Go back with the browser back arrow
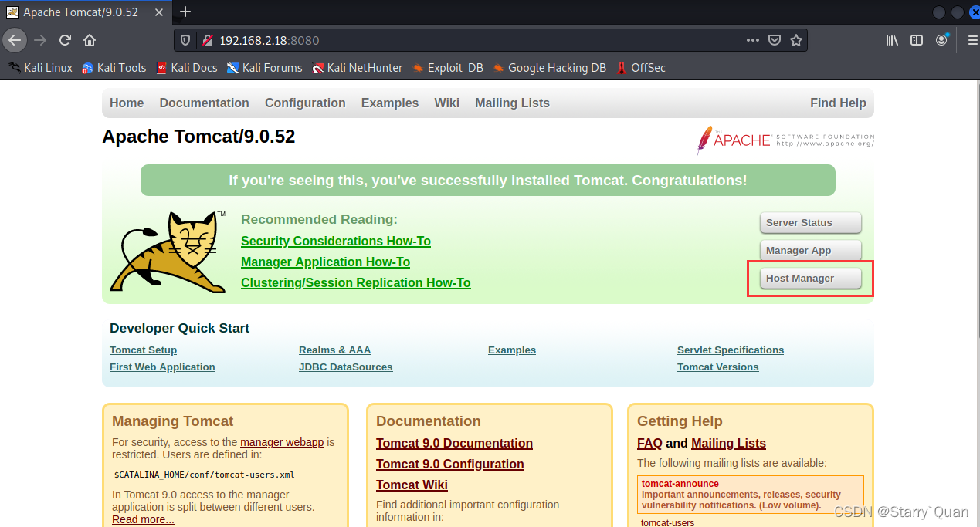This screenshot has width=980, height=527. pyautogui.click(x=15, y=40)
